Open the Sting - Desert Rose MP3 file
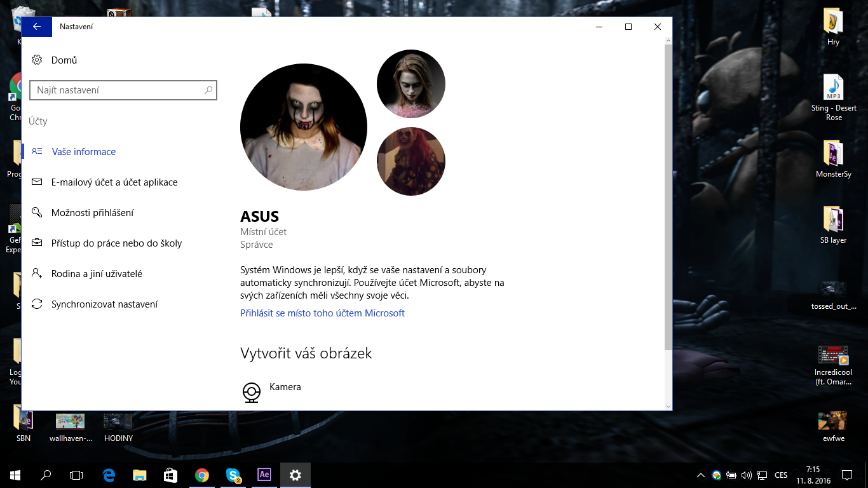This screenshot has width=868, height=488. coord(833,89)
